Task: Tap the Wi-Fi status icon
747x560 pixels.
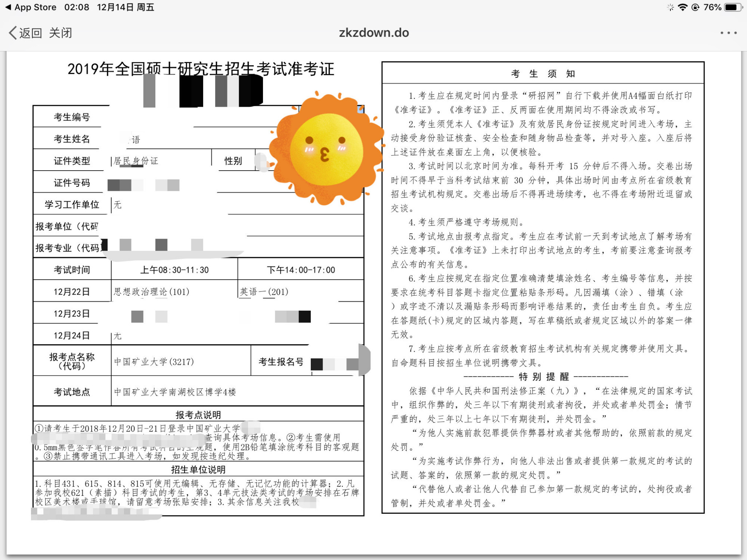Action: click(x=682, y=7)
